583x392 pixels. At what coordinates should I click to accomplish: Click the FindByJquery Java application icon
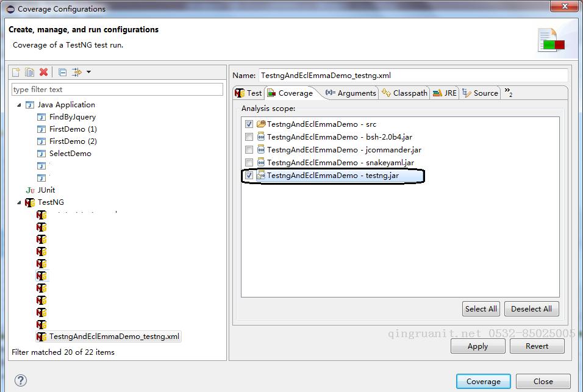41,117
